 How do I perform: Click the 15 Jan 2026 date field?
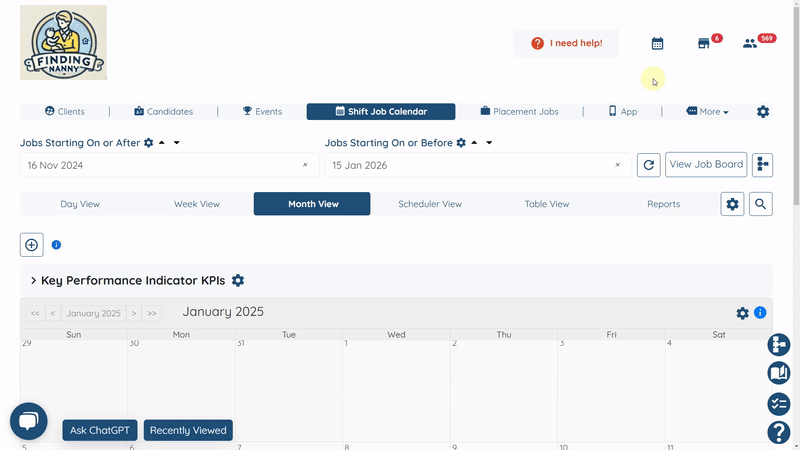(478, 165)
